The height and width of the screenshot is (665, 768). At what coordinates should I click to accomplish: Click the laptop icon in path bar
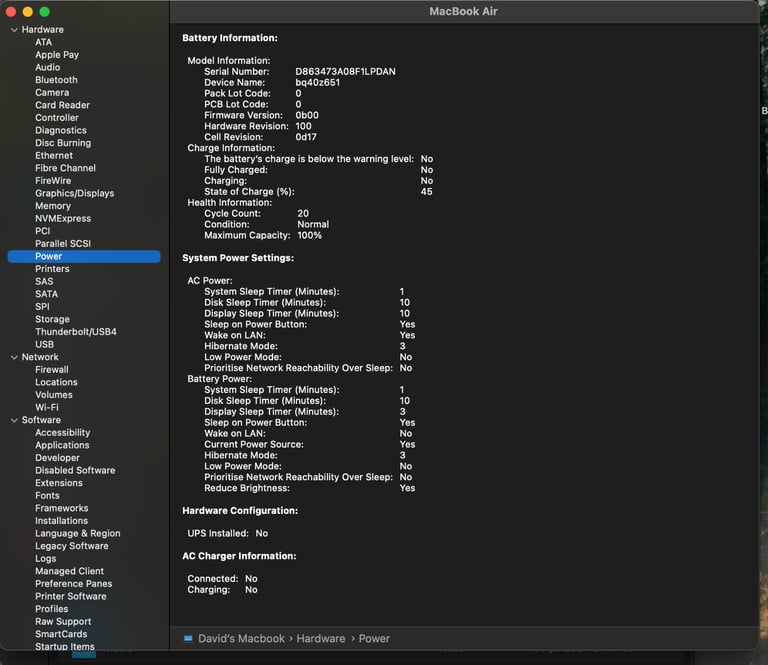pyautogui.click(x=188, y=639)
